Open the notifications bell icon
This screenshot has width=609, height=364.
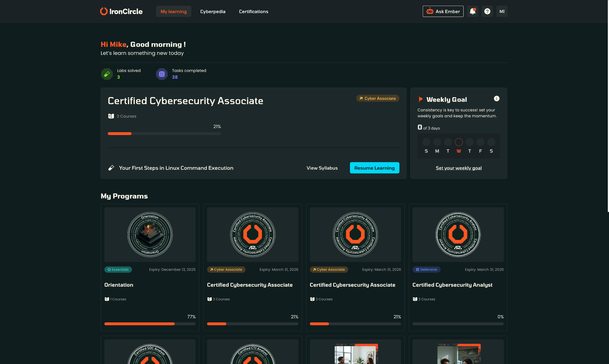click(472, 11)
